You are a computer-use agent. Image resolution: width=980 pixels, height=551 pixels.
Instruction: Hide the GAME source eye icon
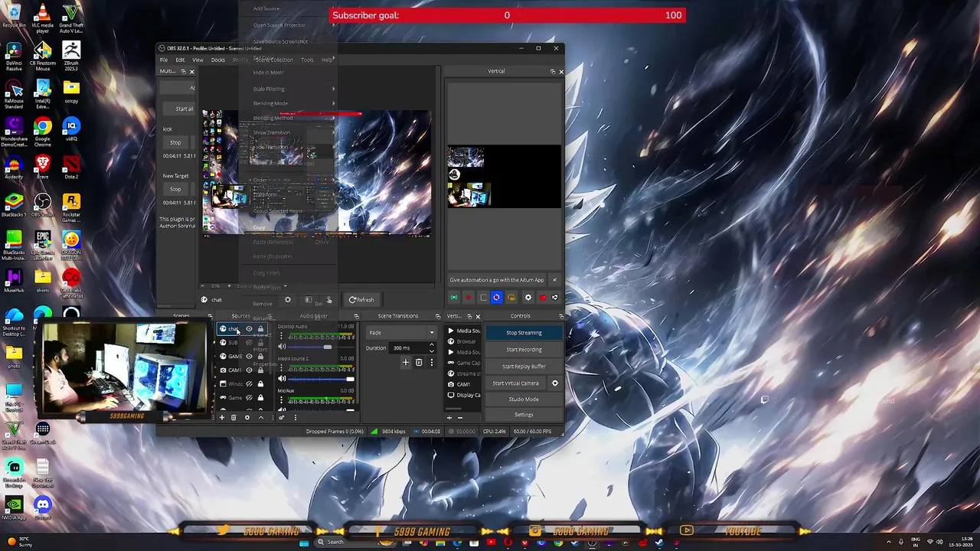[249, 357]
